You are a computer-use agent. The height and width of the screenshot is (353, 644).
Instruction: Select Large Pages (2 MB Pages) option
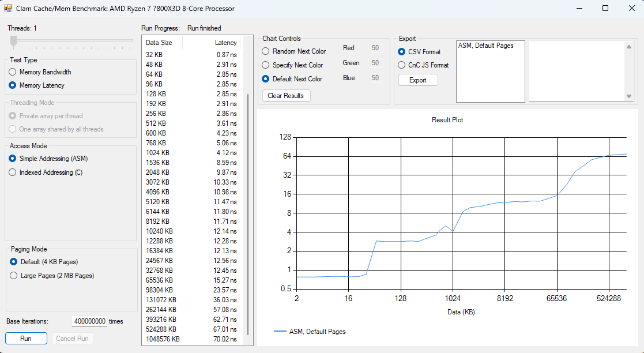point(52,276)
